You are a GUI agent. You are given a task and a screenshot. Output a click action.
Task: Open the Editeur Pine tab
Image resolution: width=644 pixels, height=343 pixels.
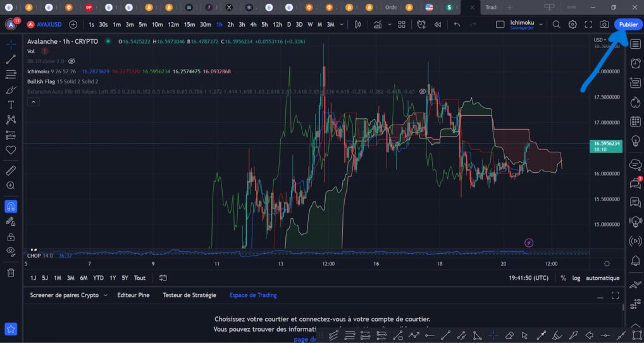(x=133, y=296)
